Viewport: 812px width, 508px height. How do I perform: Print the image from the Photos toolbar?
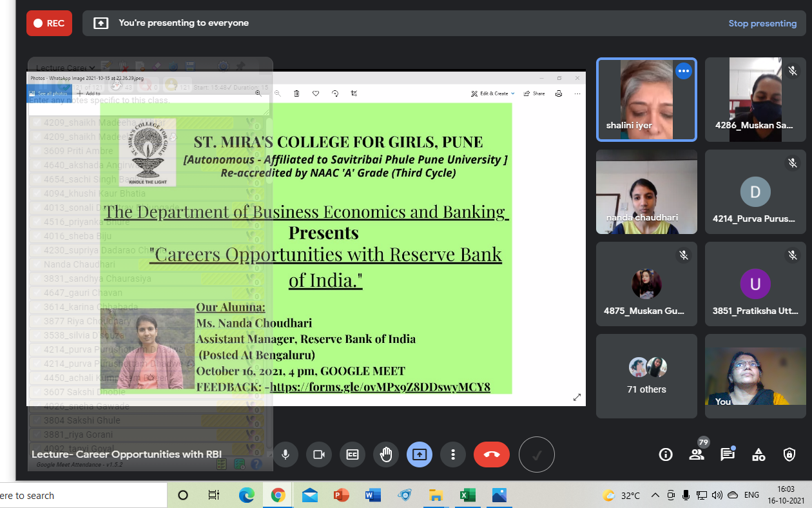559,93
